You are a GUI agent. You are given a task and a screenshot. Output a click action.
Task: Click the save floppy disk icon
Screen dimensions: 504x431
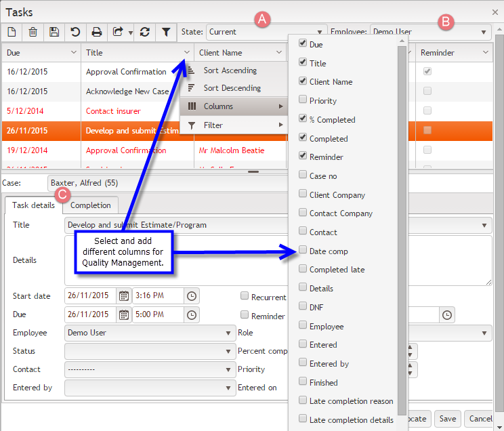(54, 32)
